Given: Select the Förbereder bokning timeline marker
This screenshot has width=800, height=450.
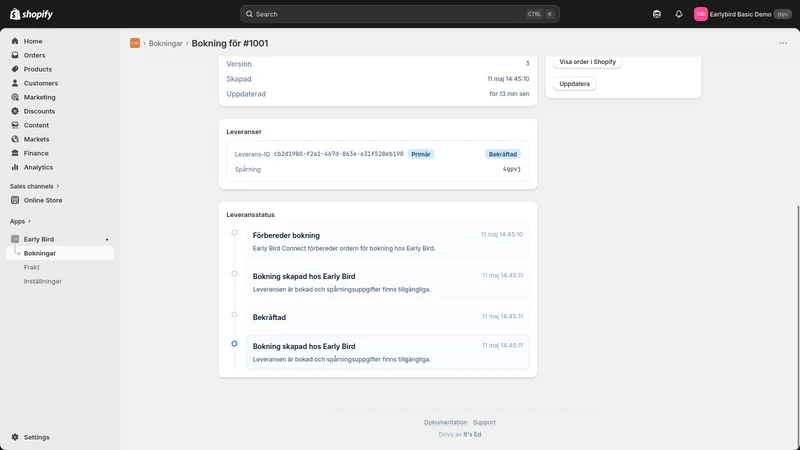Looking at the screenshot, I should pyautogui.click(x=234, y=233).
